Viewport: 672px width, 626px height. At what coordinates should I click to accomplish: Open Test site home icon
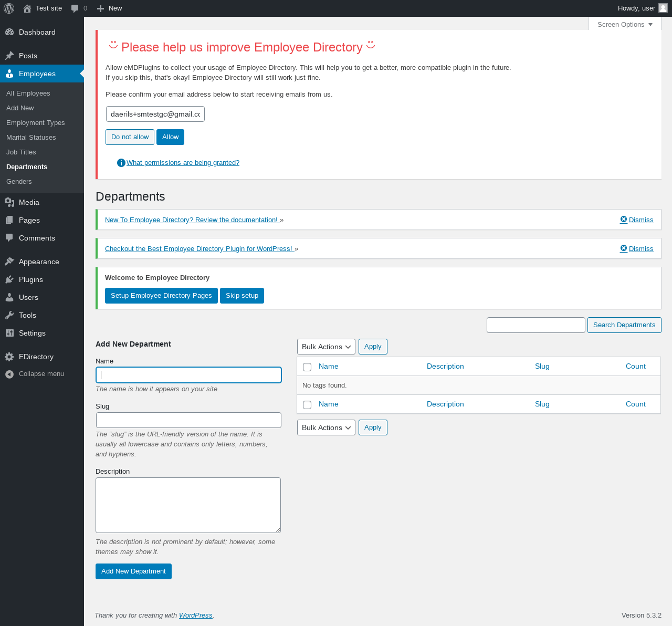pos(27,8)
